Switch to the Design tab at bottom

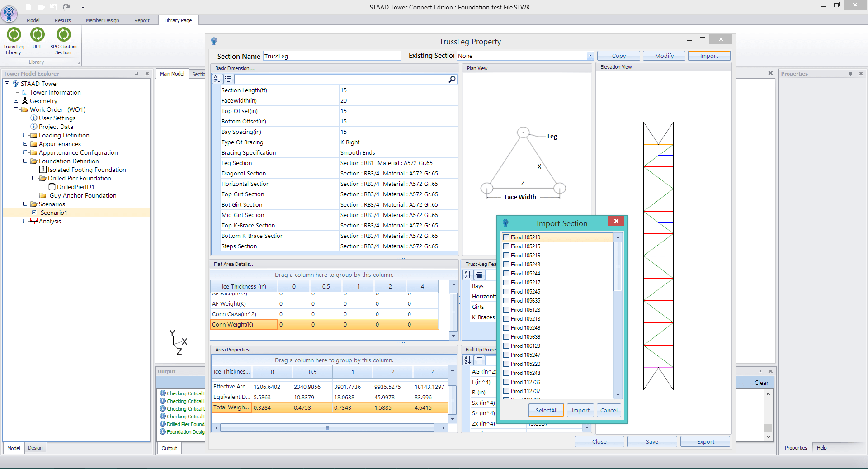(35, 448)
